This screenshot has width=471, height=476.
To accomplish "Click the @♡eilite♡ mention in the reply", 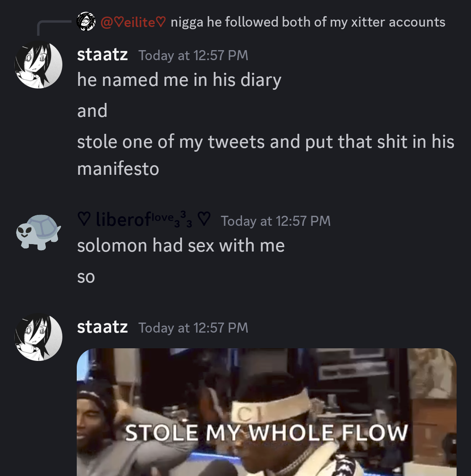I will click(x=133, y=22).
